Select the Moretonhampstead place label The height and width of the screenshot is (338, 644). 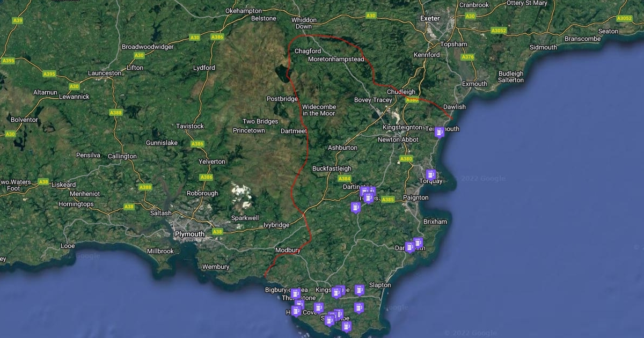click(x=336, y=59)
